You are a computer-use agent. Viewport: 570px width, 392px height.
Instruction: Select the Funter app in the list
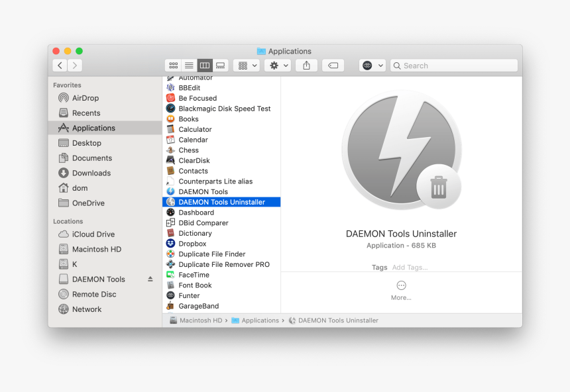221,296
